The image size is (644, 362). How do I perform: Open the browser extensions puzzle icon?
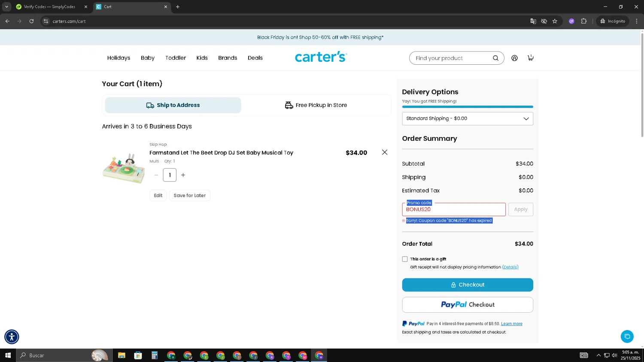pos(584,21)
